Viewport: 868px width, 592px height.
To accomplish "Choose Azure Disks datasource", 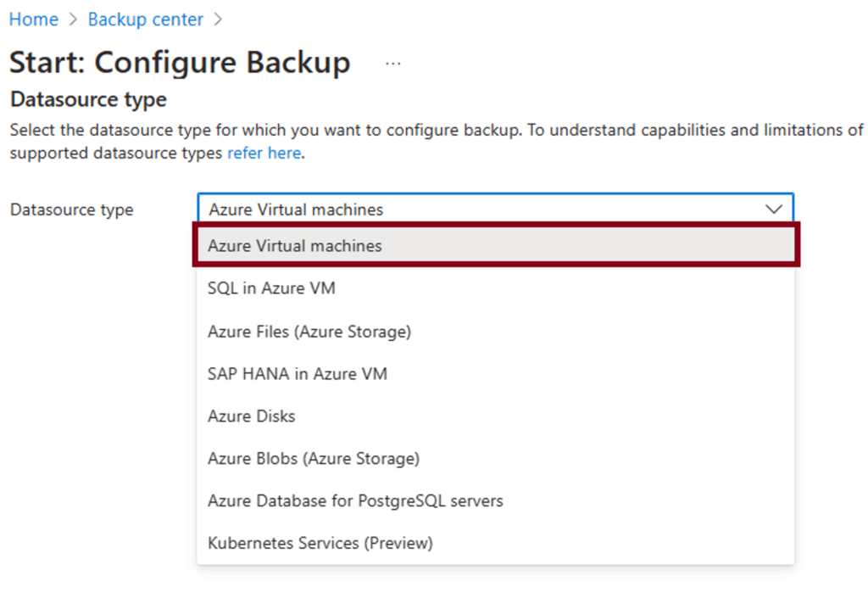I will point(496,416).
